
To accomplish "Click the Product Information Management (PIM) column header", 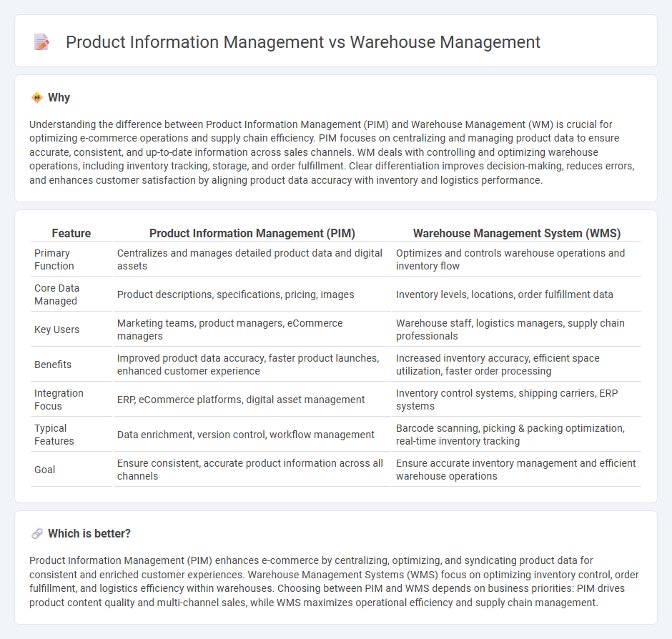I will pyautogui.click(x=252, y=233).
